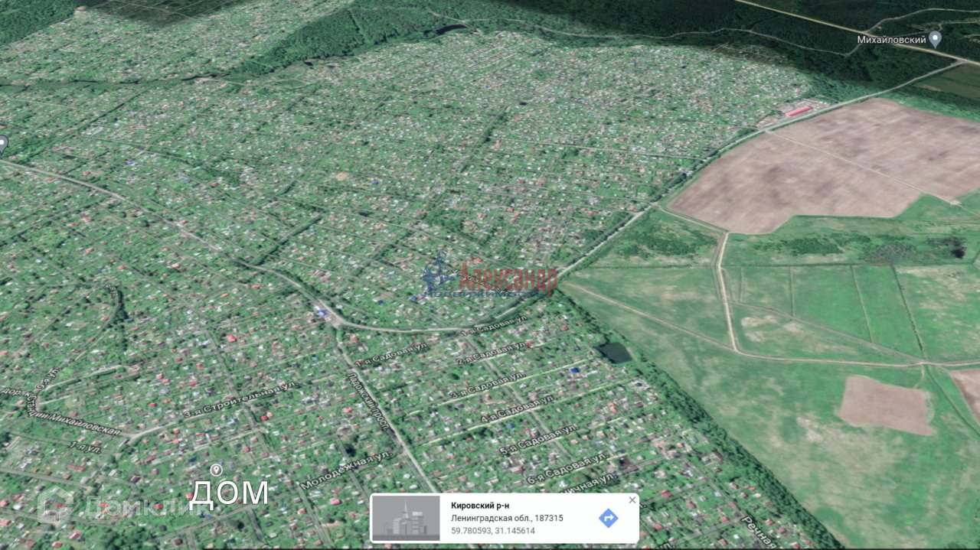This screenshot has height=550, width=980.
Task: Select the '3-я Садовая ул.' street label
Action: [x=486, y=384]
